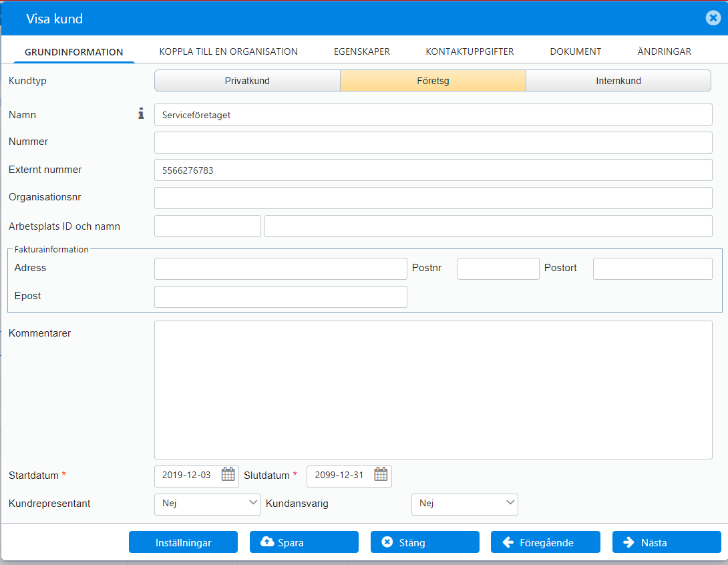Select Företsg customer type

(x=433, y=81)
